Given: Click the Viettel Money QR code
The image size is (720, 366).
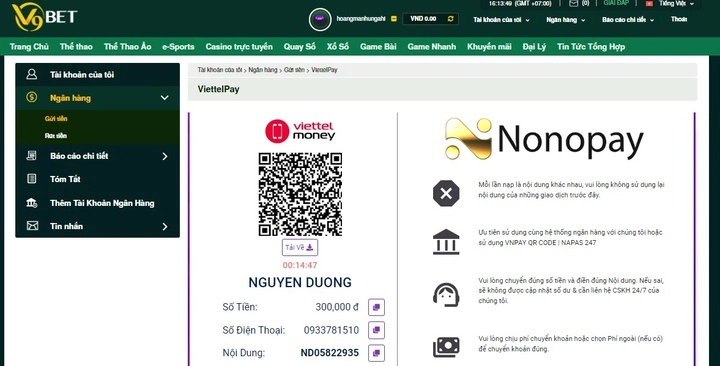Looking at the screenshot, I should click(x=300, y=194).
